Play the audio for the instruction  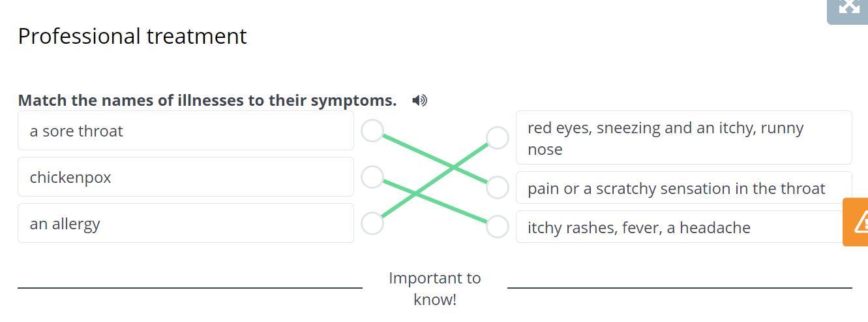pos(420,100)
